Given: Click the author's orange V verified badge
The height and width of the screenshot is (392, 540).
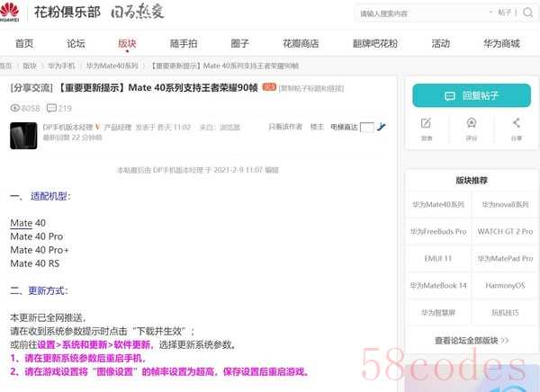Looking at the screenshot, I should (x=98, y=127).
